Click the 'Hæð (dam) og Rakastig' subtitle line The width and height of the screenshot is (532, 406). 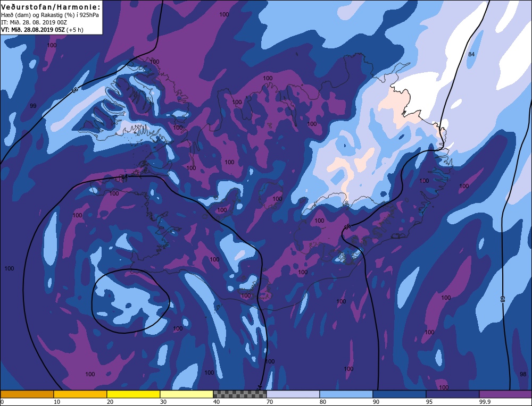(50, 15)
